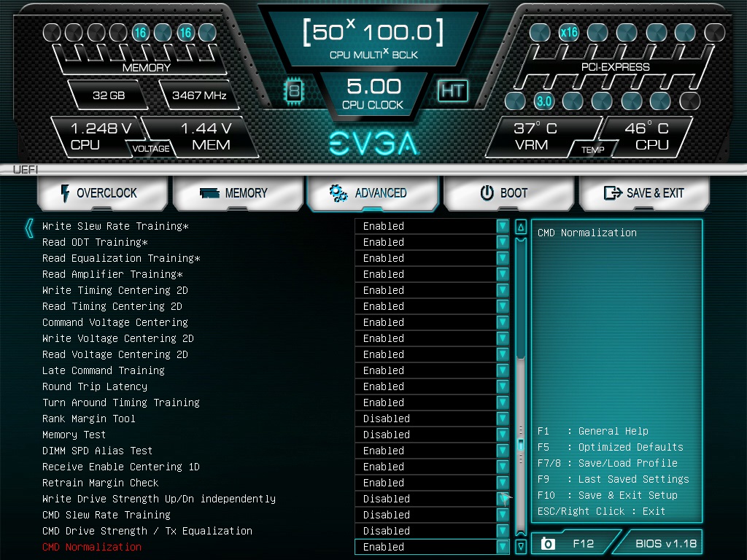
Task: Click the scrollbar down arrow
Action: pos(521,546)
